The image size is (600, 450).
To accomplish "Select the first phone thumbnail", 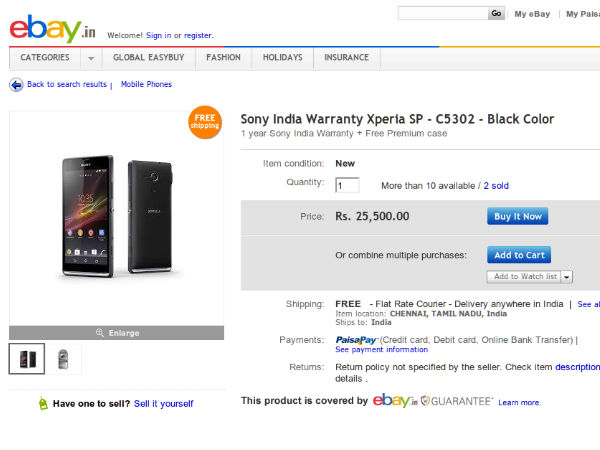I will [27, 358].
